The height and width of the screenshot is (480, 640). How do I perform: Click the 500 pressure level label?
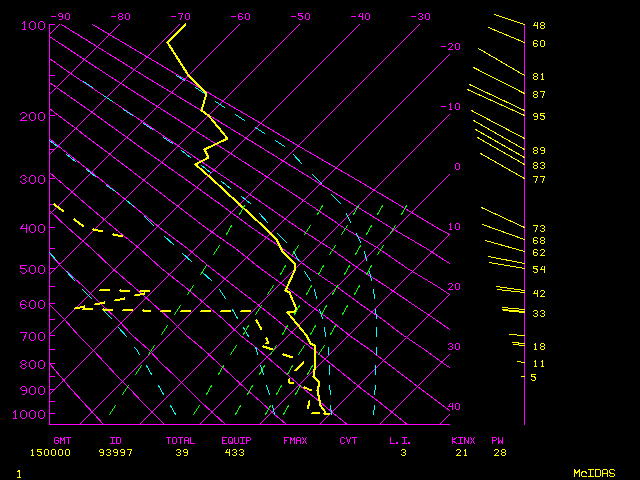(32, 269)
